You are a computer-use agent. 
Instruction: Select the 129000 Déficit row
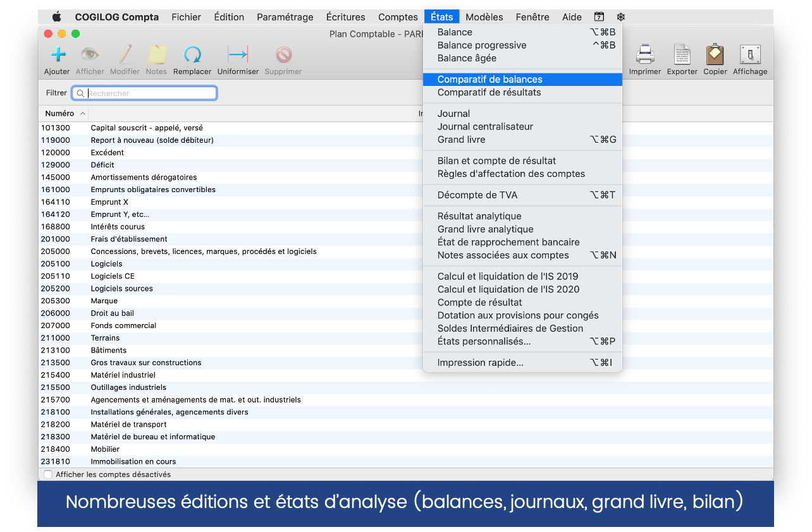pyautogui.click(x=405, y=165)
